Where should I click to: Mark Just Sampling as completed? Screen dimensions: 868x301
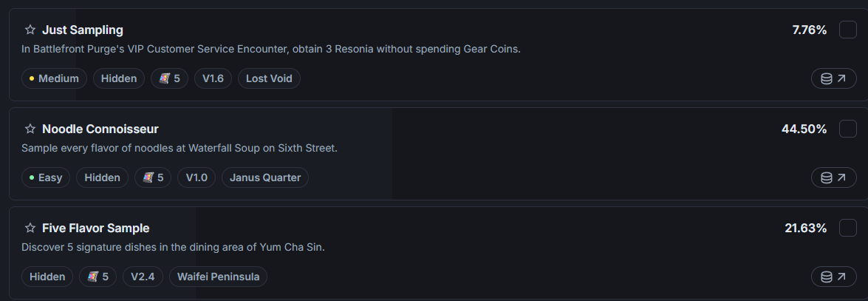pos(847,30)
